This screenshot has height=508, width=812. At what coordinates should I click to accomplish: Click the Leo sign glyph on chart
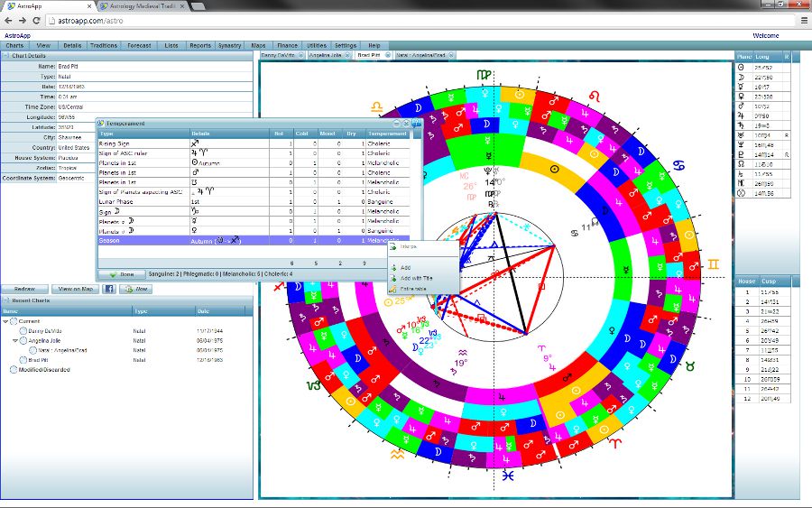(x=595, y=95)
